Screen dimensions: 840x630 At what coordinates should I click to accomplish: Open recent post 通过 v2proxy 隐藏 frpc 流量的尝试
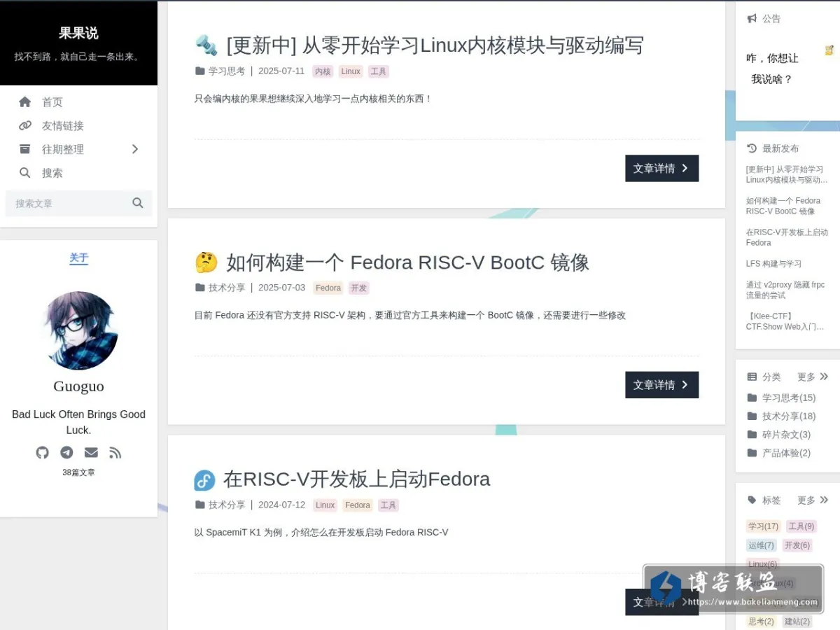pos(785,290)
